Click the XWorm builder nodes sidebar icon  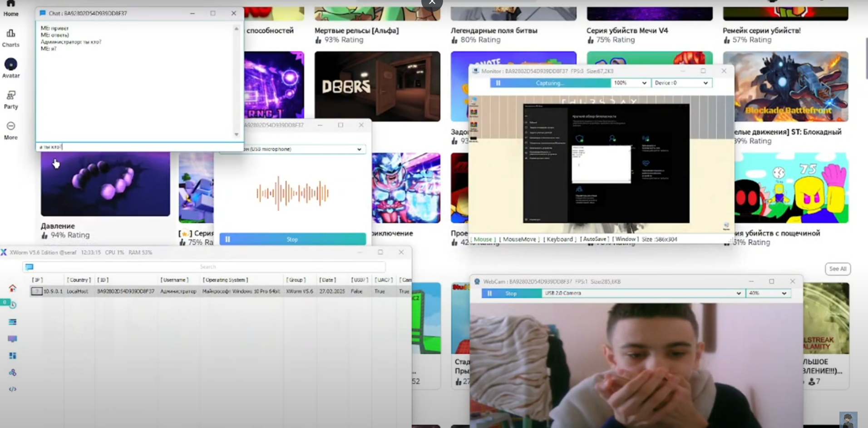tap(13, 373)
